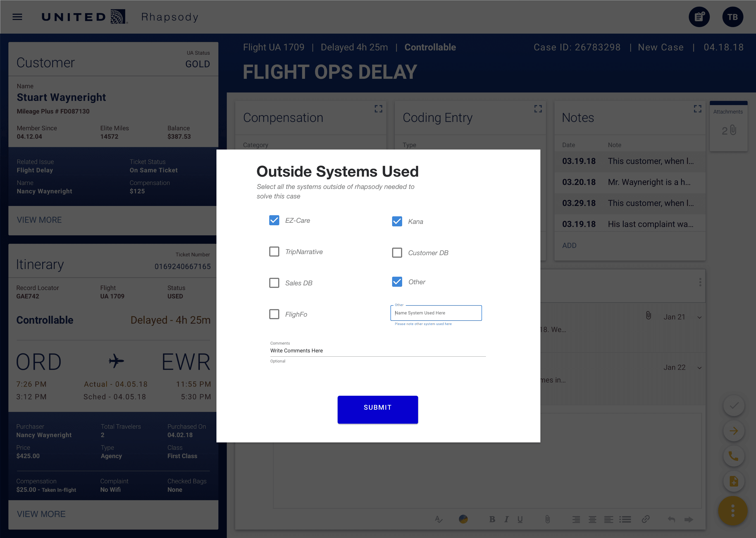The width and height of the screenshot is (756, 538).
Task: Enable the Customer DB checkbox
Action: coord(397,253)
